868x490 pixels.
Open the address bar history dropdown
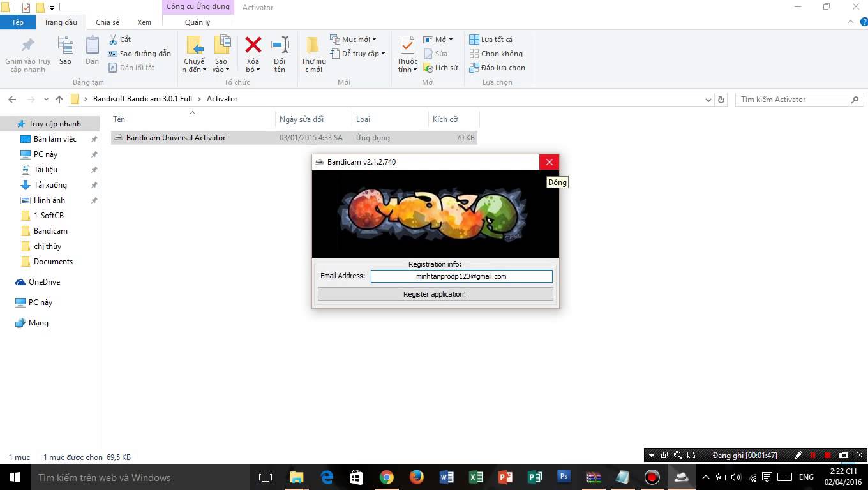[708, 100]
